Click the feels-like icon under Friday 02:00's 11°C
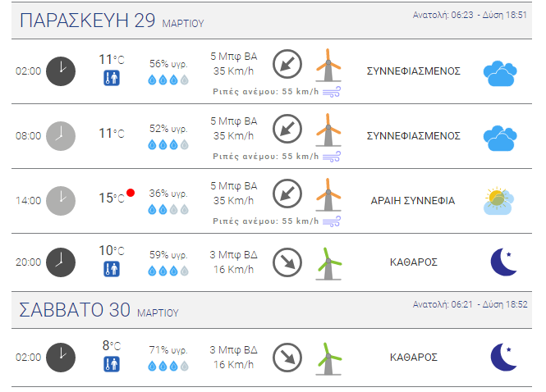The image size is (546, 392). (x=112, y=78)
